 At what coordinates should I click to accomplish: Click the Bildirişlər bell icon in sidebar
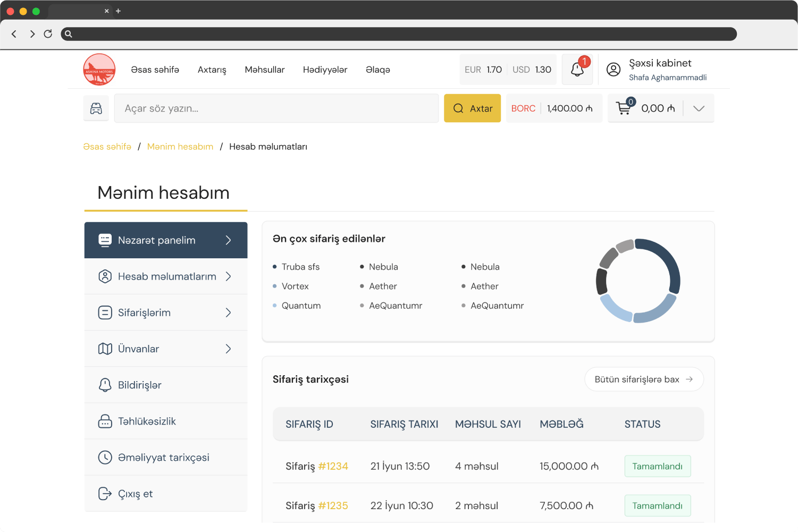pyautogui.click(x=105, y=385)
